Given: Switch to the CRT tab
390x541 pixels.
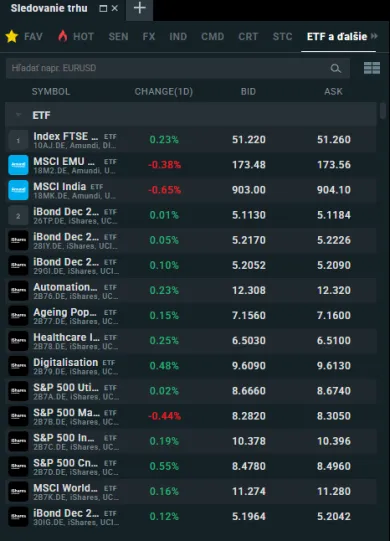Looking at the screenshot, I should [248, 37].
